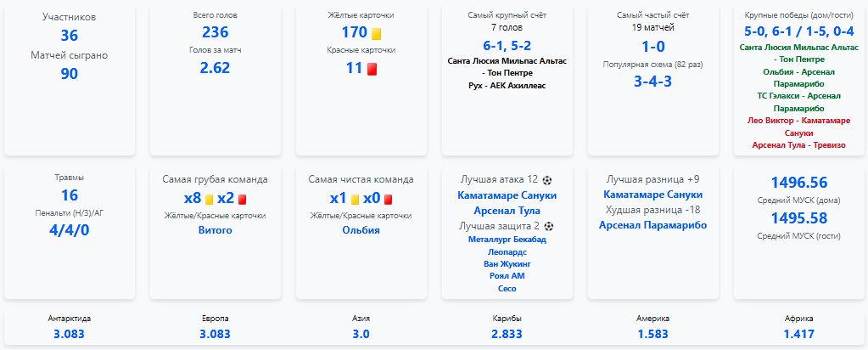Select the Антарктида 3.083 region stat

coord(70,327)
